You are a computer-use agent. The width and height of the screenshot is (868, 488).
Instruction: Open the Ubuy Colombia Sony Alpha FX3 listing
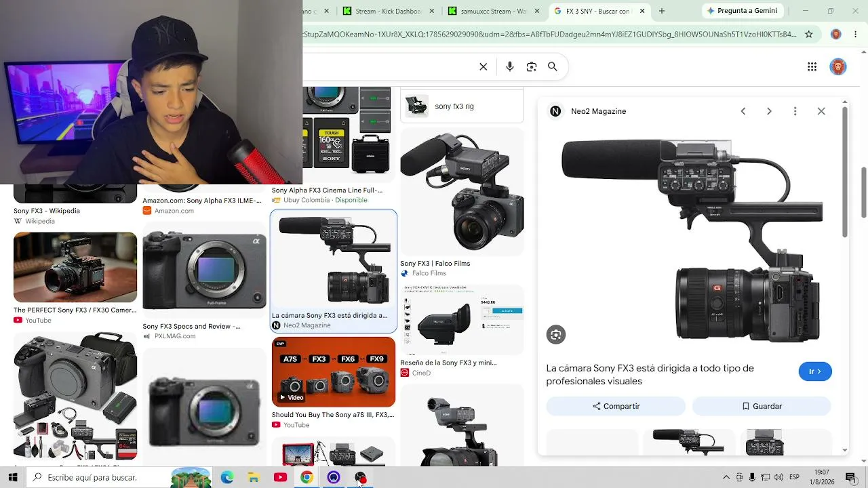click(x=328, y=190)
